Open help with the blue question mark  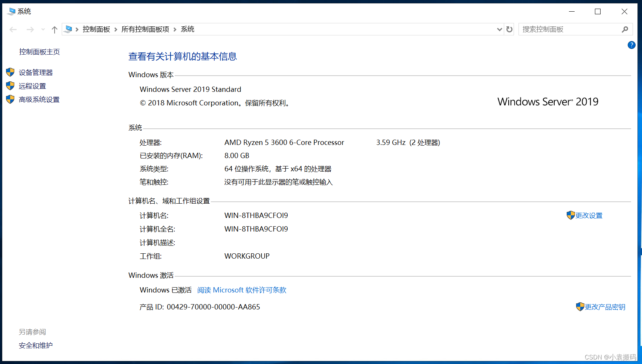pyautogui.click(x=631, y=45)
